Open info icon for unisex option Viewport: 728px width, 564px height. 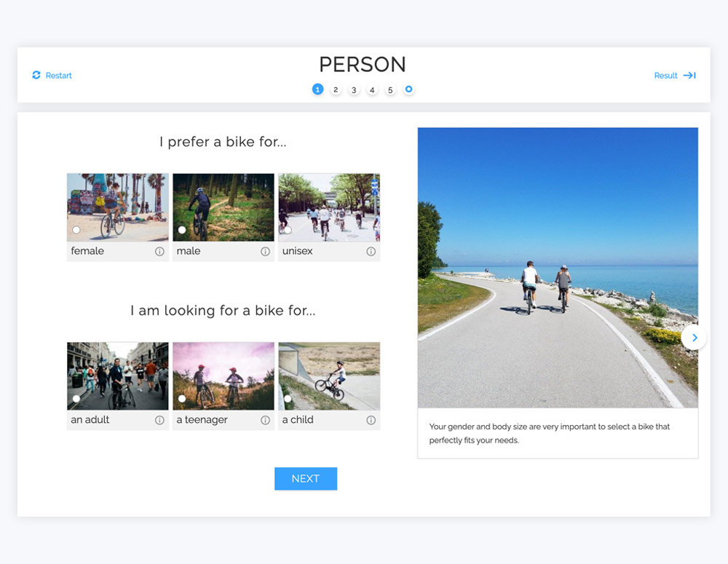pos(371,252)
